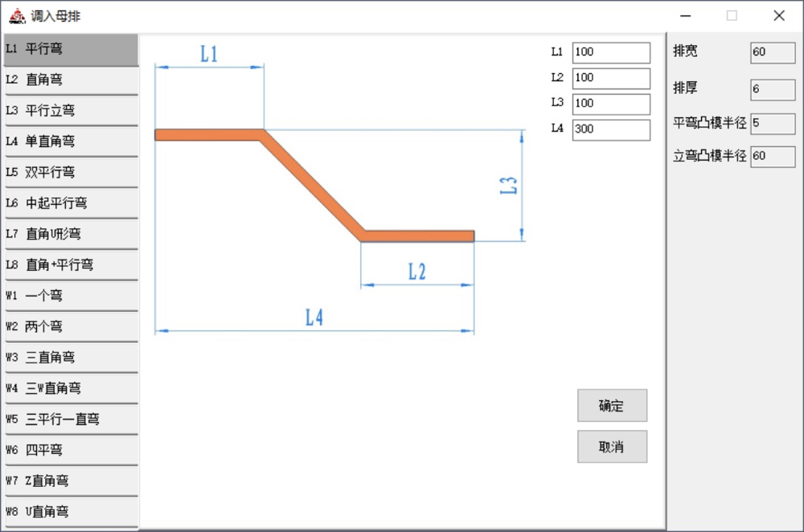Click the 排厚 thickness field
The image size is (804, 532).
[772, 89]
